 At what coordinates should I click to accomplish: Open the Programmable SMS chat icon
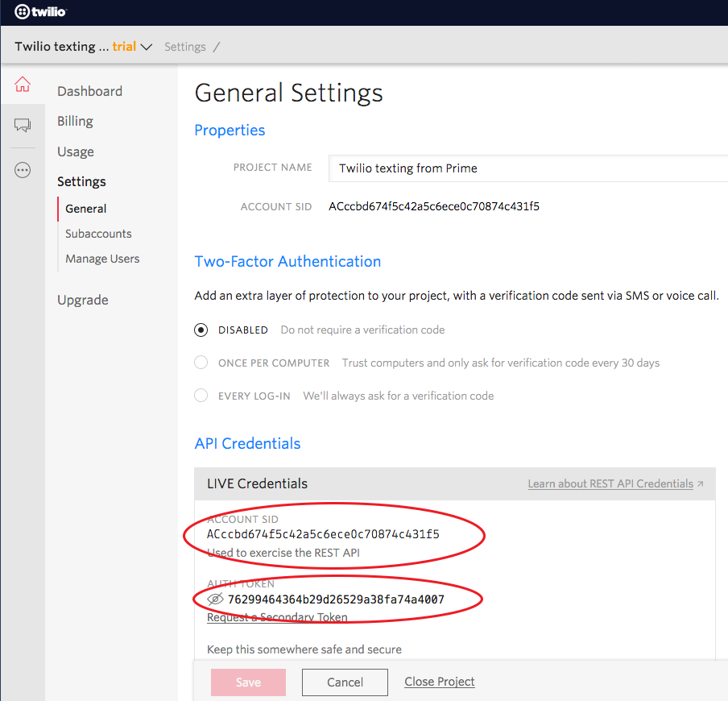coord(23,125)
